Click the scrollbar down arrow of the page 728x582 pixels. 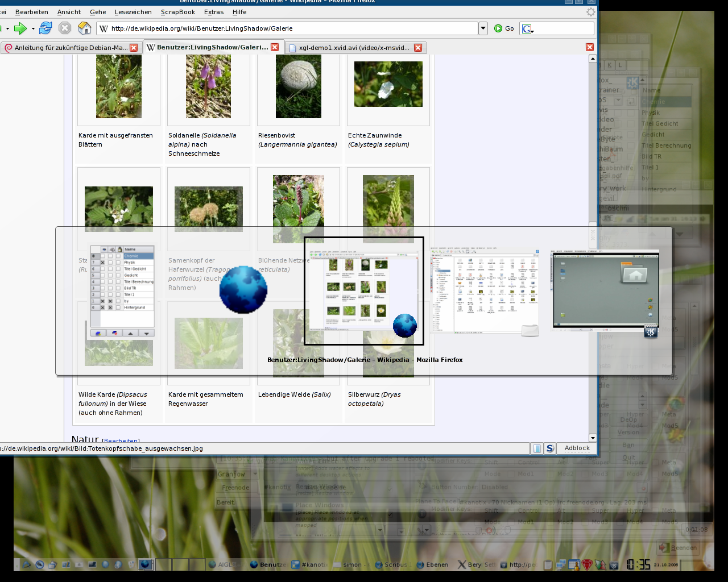[x=593, y=438]
